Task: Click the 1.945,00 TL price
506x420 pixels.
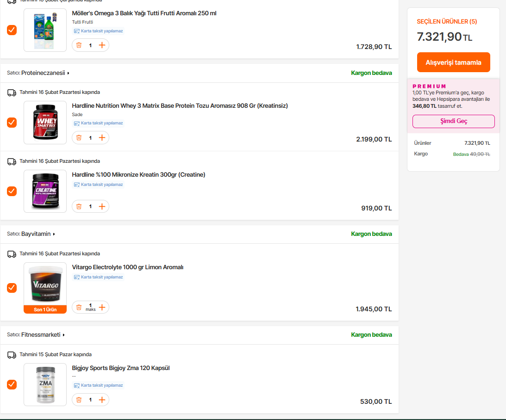Action: (374, 309)
